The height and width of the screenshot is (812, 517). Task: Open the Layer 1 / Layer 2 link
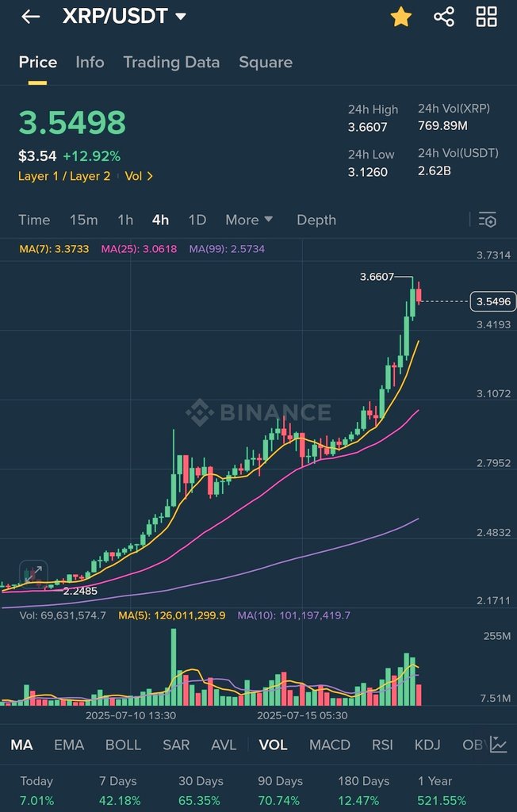tap(64, 176)
